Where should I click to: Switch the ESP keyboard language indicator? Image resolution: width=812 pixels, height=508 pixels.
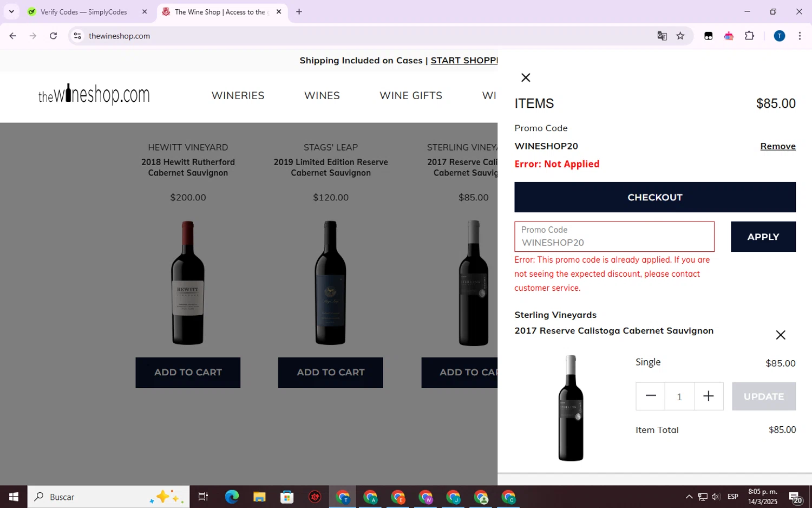click(x=733, y=497)
